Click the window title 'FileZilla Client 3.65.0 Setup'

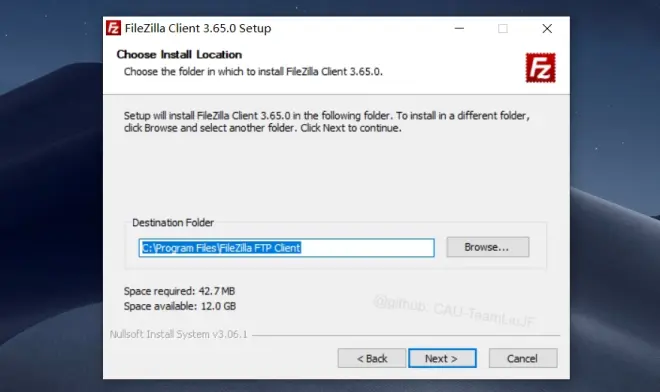(x=198, y=28)
